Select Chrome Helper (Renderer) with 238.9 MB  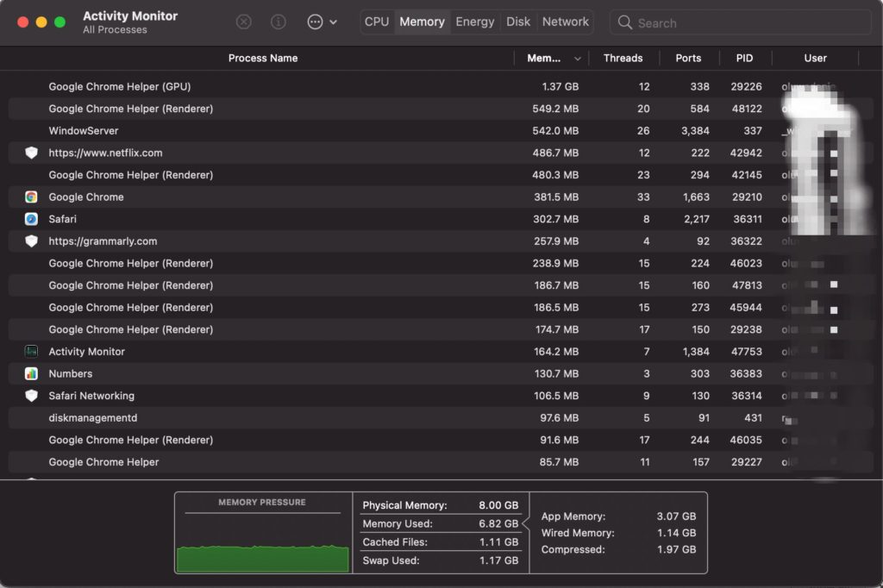click(441, 263)
